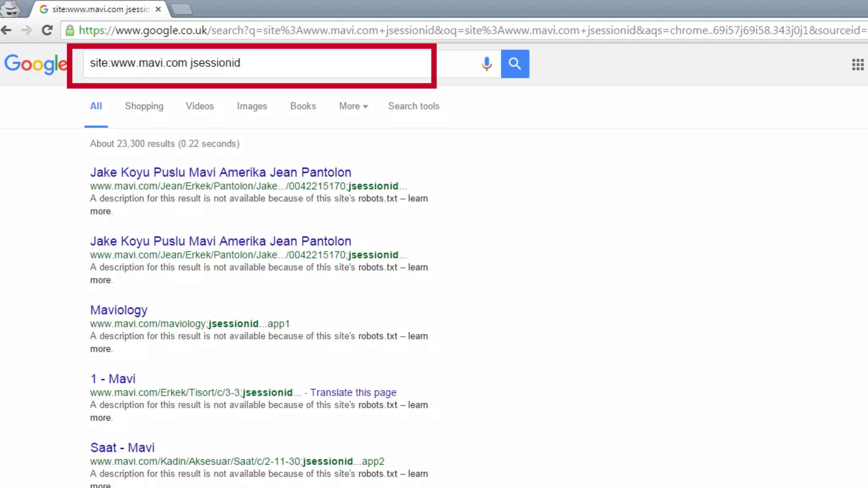Image resolution: width=868 pixels, height=488 pixels.
Task: Expand the More search dropdown
Action: [353, 106]
